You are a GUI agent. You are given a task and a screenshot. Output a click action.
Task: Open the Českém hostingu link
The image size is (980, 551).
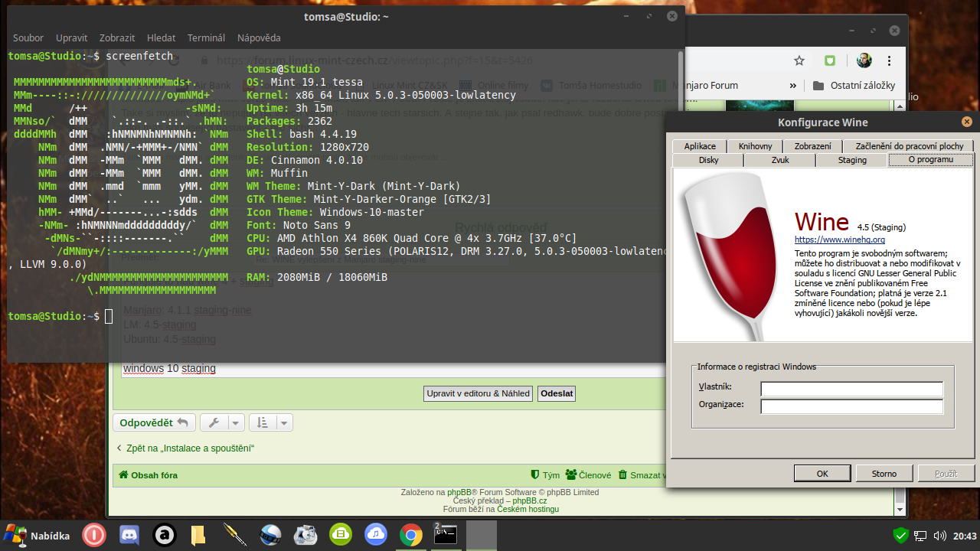click(x=528, y=509)
